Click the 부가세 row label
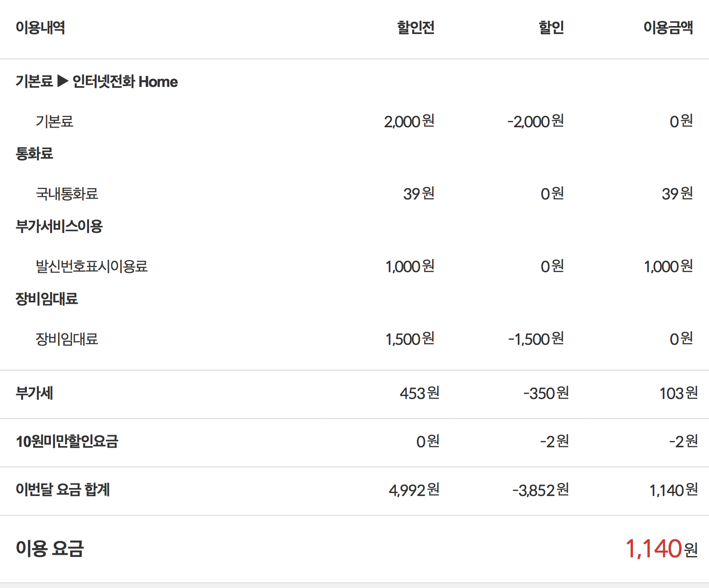The image size is (709, 588). pyautogui.click(x=34, y=394)
